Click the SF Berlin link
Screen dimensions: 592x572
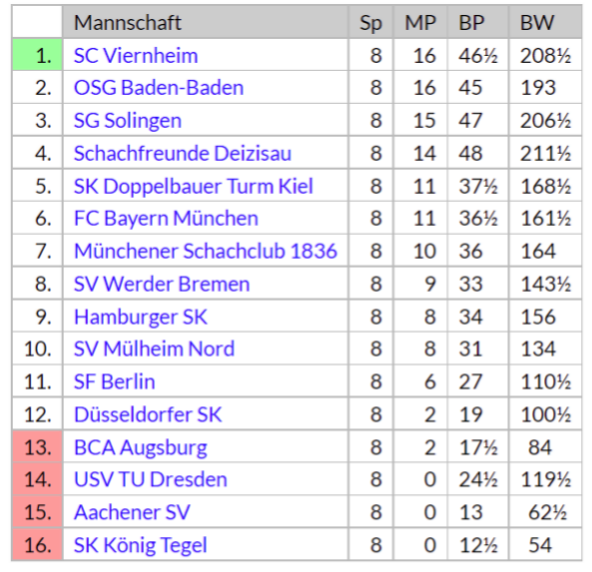coord(114,382)
